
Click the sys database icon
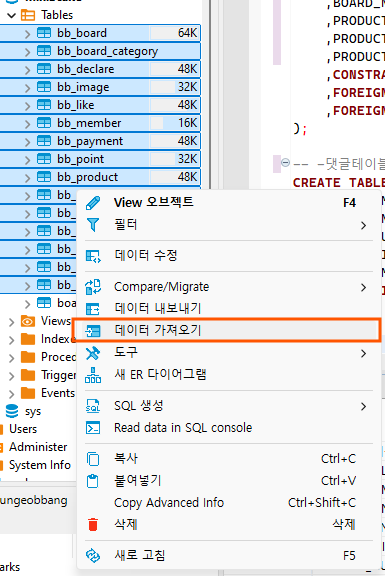(x=12, y=411)
